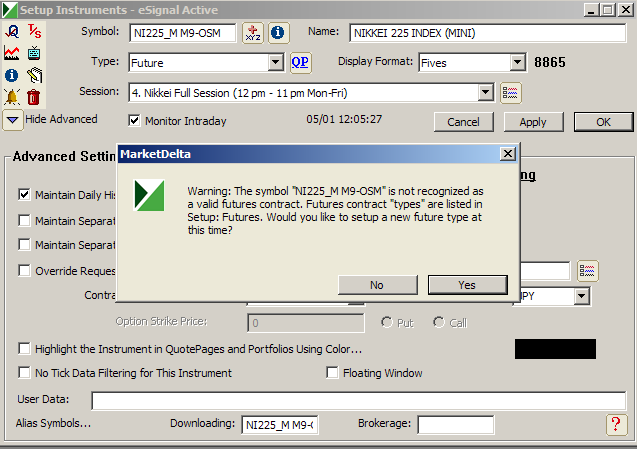Toggle the Monitor Intraday checkbox

click(x=134, y=121)
